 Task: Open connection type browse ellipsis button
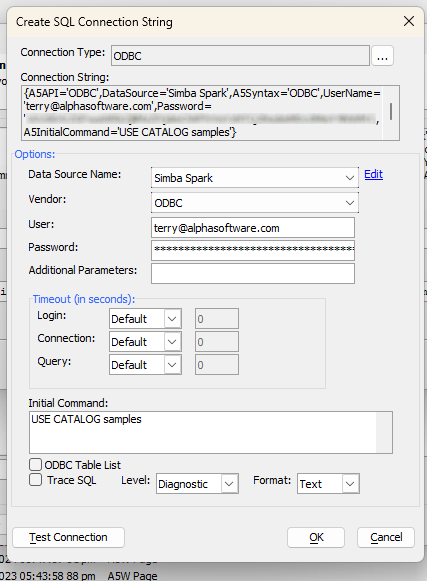point(382,56)
